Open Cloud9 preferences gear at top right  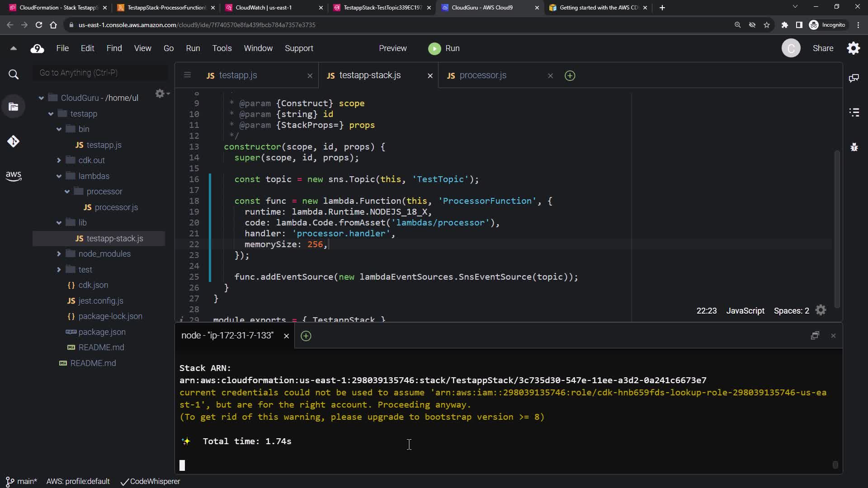click(854, 48)
